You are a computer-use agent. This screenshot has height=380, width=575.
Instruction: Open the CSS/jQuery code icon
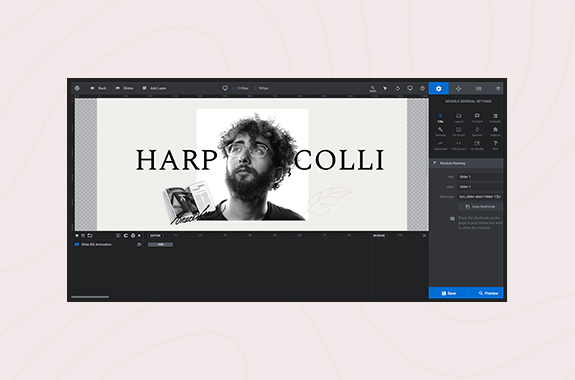tap(458, 146)
